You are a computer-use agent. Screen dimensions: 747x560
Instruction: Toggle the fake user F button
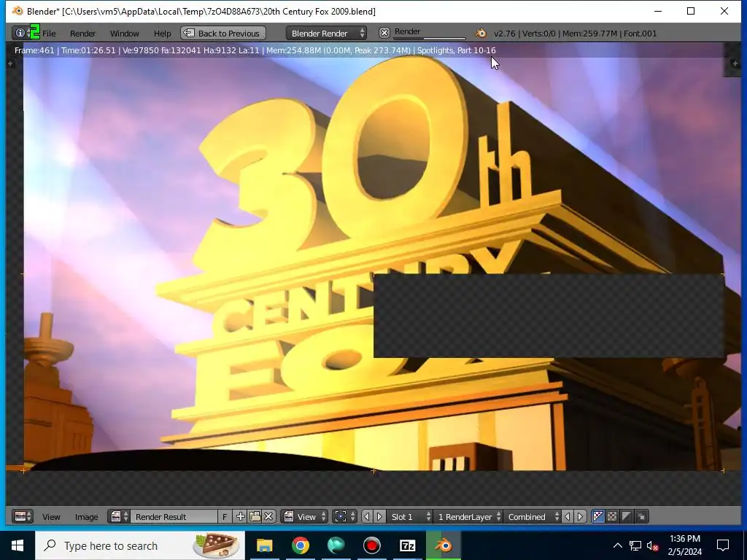[x=225, y=517]
